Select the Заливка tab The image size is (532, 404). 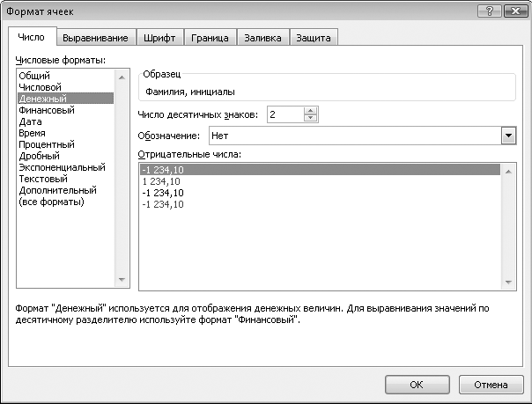(263, 38)
